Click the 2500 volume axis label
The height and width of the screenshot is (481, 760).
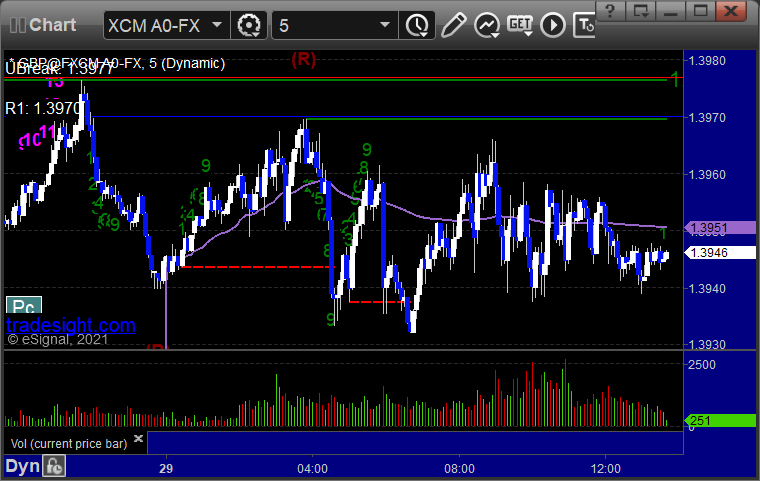pos(702,365)
